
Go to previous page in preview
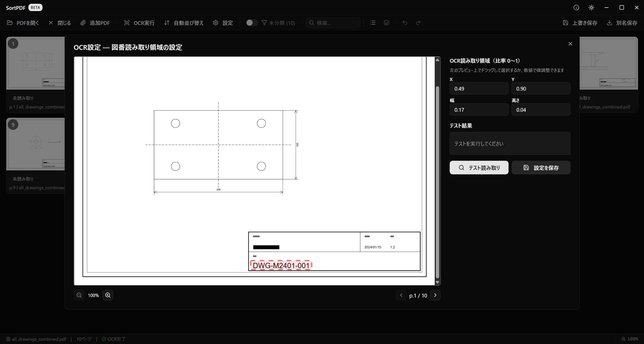coord(401,295)
